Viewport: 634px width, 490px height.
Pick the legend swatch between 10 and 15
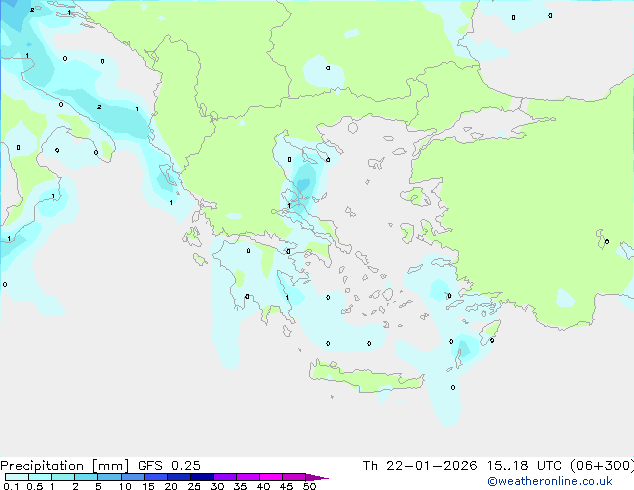pos(133,477)
